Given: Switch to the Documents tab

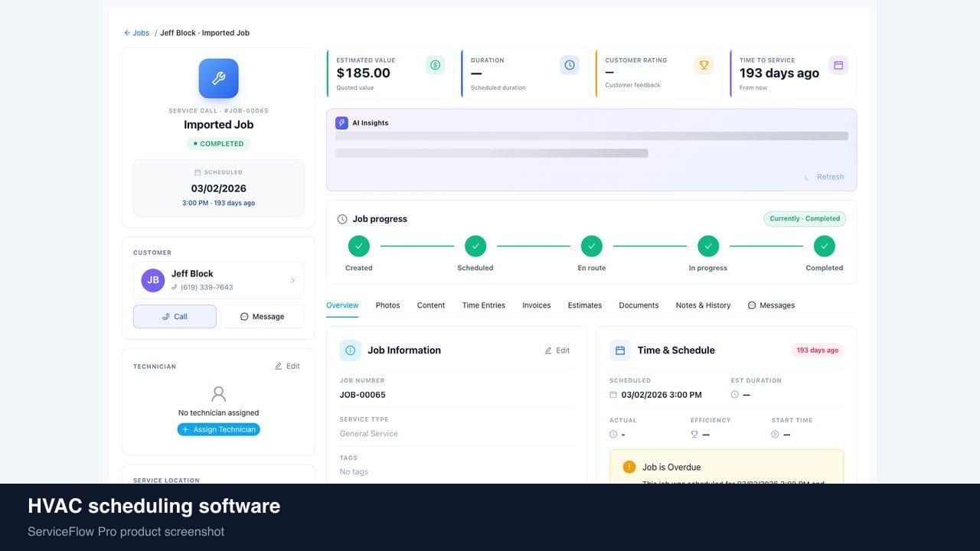Looking at the screenshot, I should 639,305.
